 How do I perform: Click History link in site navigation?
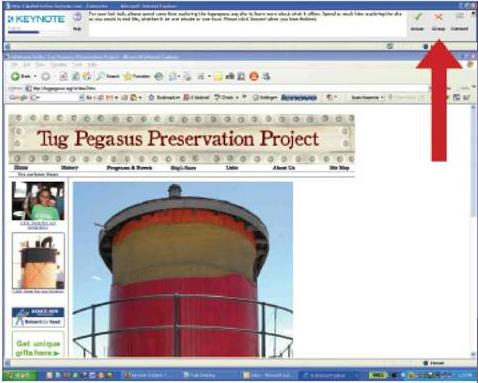[x=70, y=168]
